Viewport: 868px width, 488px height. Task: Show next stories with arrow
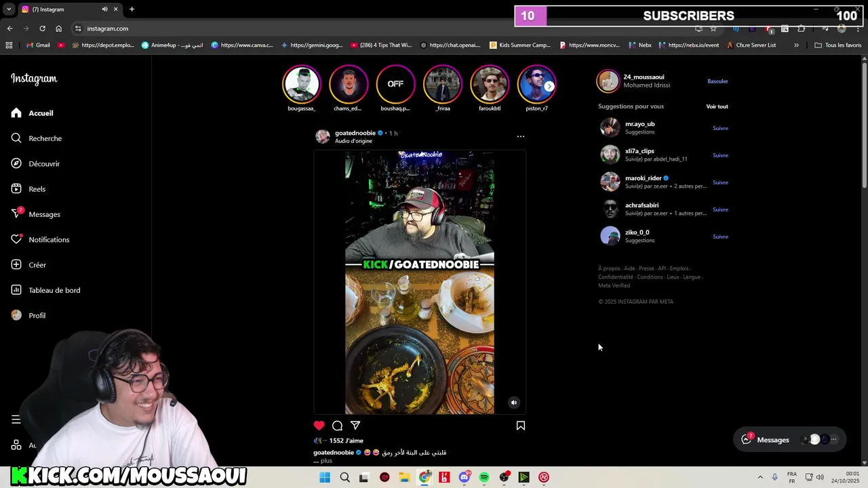[549, 86]
